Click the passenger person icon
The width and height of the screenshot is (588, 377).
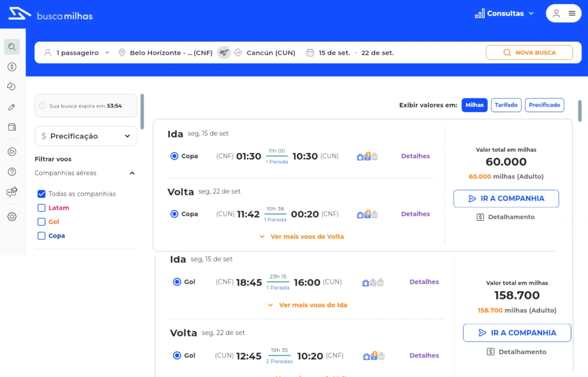click(48, 53)
